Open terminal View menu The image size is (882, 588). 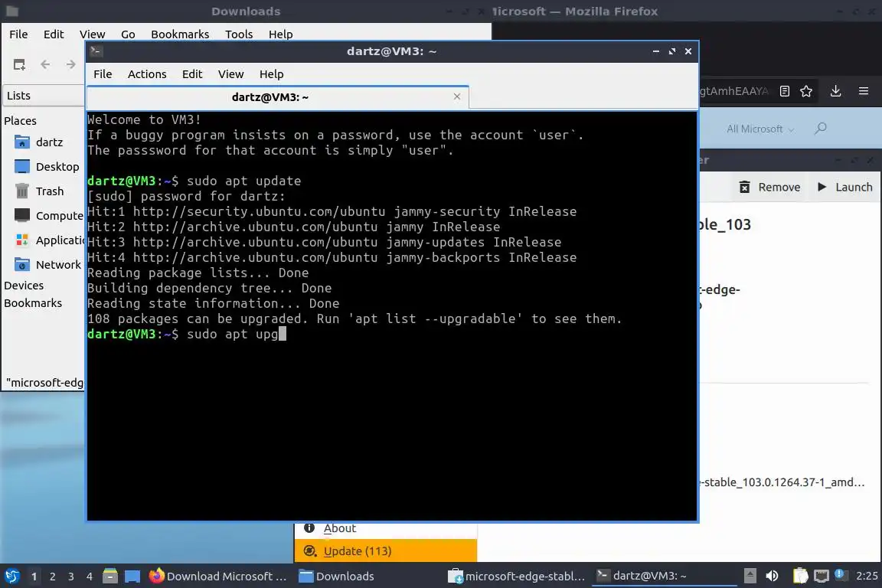230,74
